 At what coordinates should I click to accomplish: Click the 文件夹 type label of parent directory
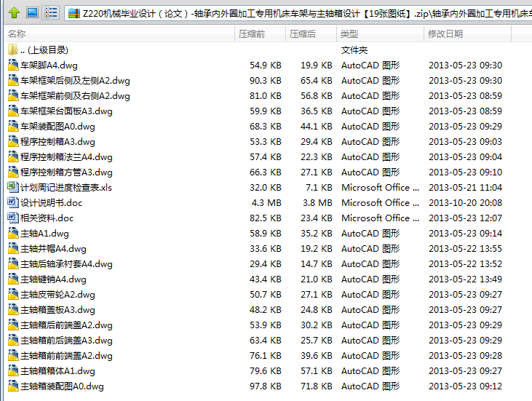pyautogui.click(x=354, y=50)
